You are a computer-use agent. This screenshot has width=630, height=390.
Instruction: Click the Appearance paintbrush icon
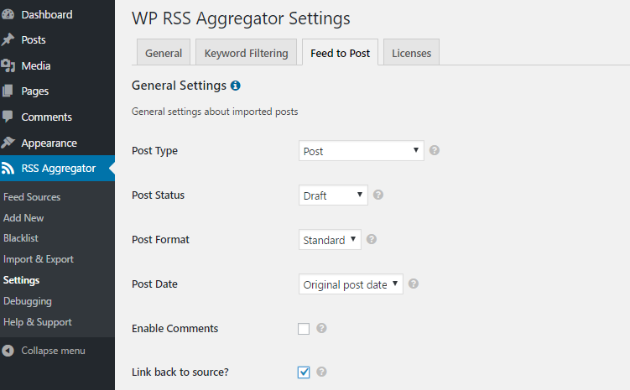[x=8, y=143]
